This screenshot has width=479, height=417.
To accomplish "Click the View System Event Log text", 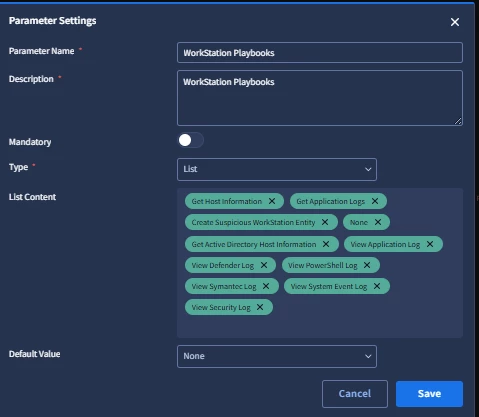I will click(x=329, y=286).
